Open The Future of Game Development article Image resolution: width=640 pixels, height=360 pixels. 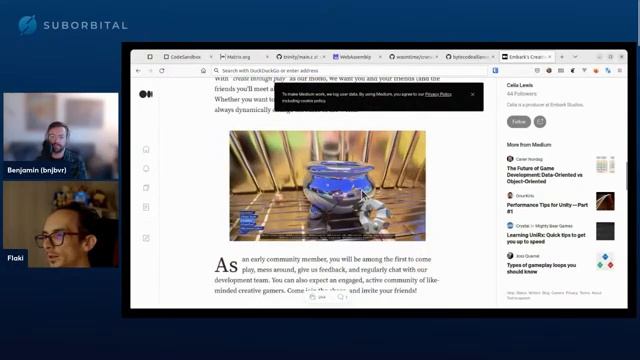[x=544, y=175]
